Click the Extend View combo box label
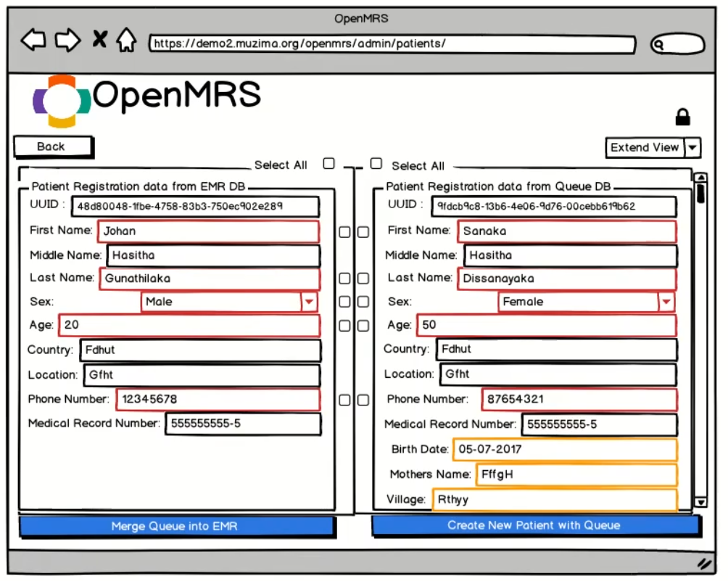Image resolution: width=728 pixels, height=581 pixels. (x=645, y=148)
